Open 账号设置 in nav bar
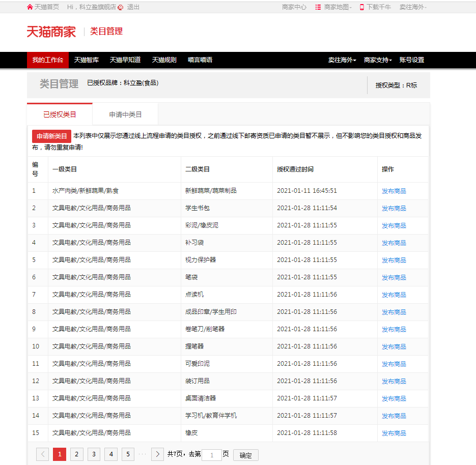Viewport: 476px width, 465px height. pyautogui.click(x=412, y=60)
